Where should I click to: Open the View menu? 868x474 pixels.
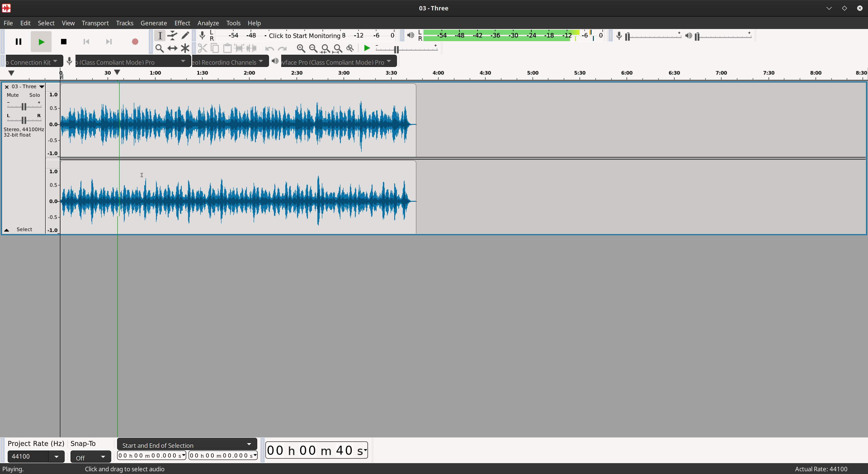pyautogui.click(x=68, y=23)
